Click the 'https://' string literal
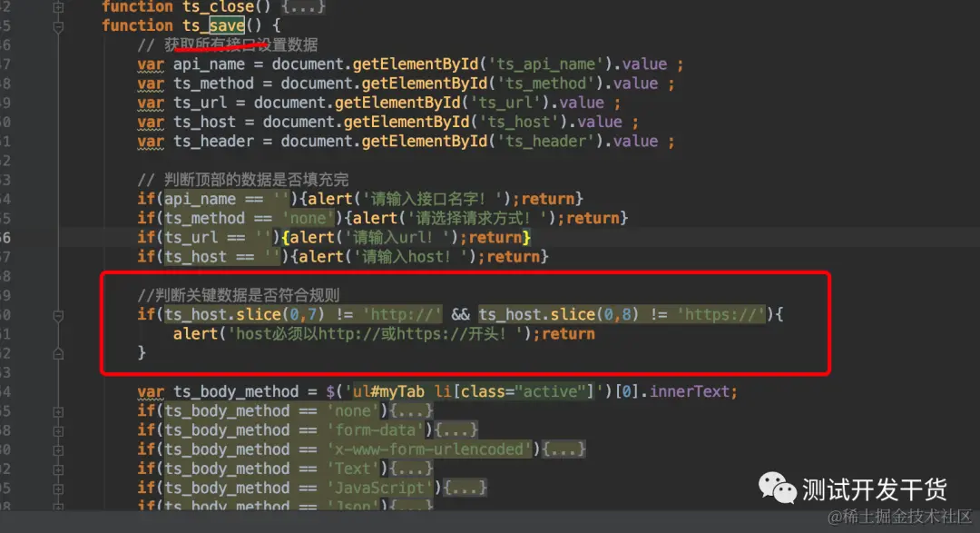This screenshot has height=533, width=980. (x=720, y=315)
